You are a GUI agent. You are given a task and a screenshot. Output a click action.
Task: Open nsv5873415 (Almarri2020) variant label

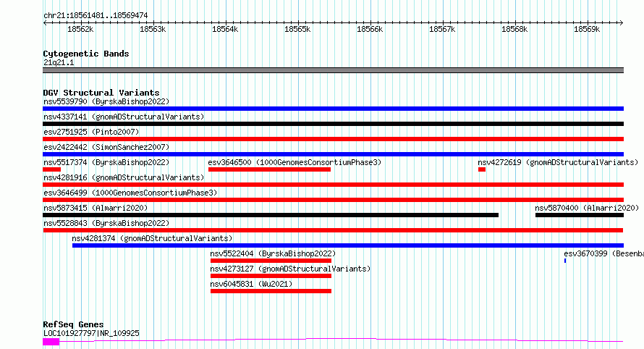96,208
